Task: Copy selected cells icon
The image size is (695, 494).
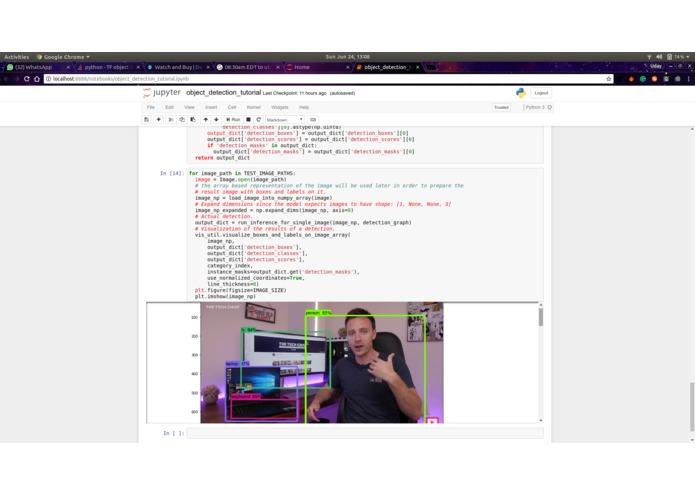Action: (x=182, y=120)
